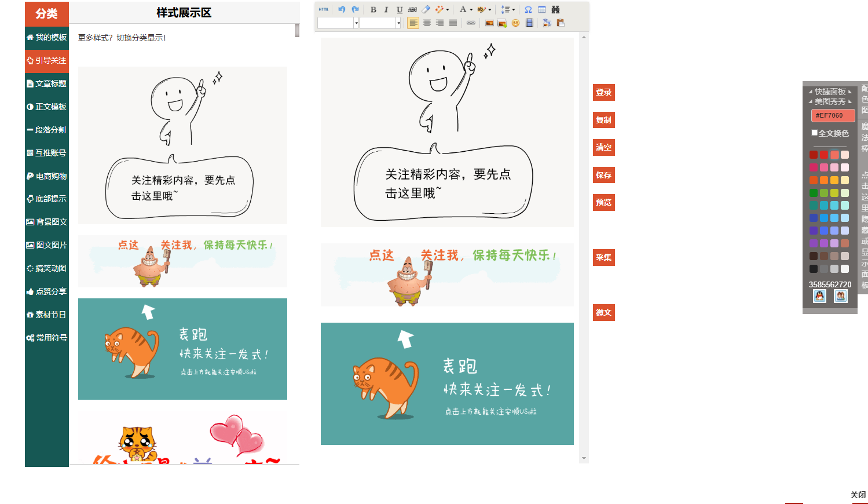
Task: Justify the text
Action: (x=453, y=23)
